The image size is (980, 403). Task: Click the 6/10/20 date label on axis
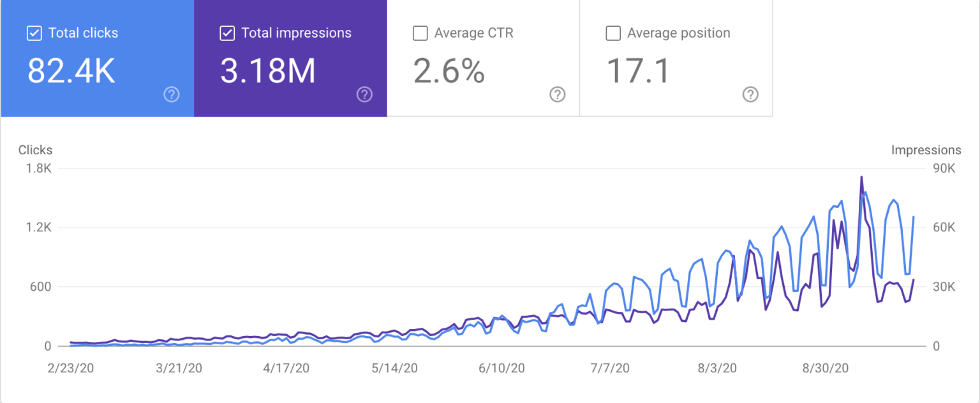[x=501, y=368]
